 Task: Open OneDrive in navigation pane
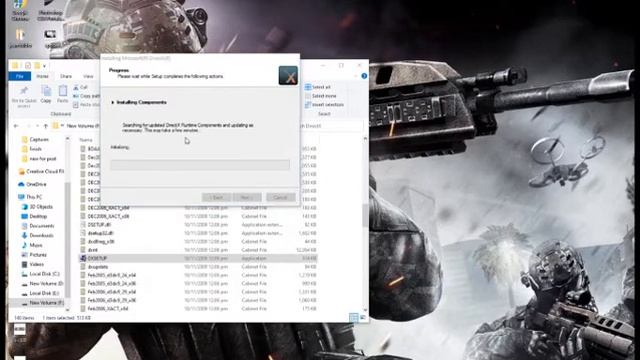[32, 184]
